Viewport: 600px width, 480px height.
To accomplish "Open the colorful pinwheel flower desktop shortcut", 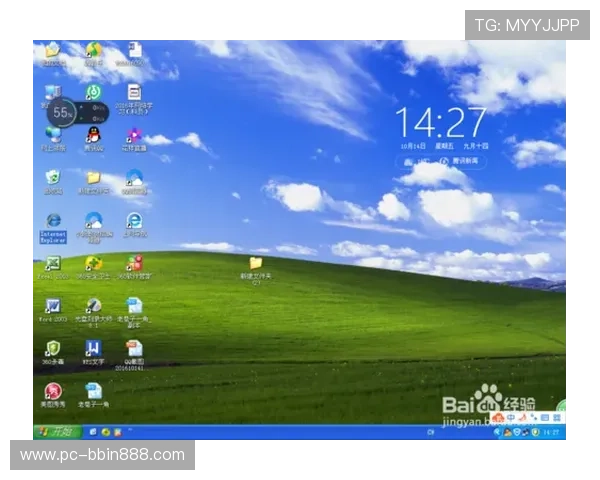I will (134, 135).
